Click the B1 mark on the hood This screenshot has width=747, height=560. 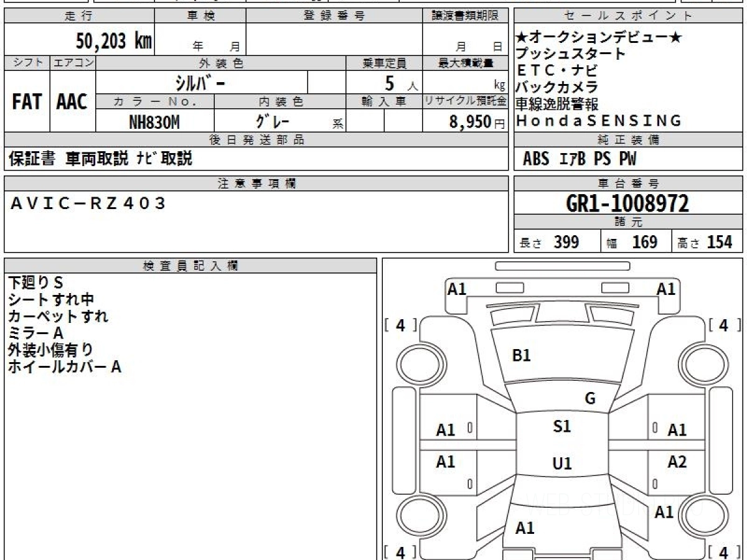(521, 356)
